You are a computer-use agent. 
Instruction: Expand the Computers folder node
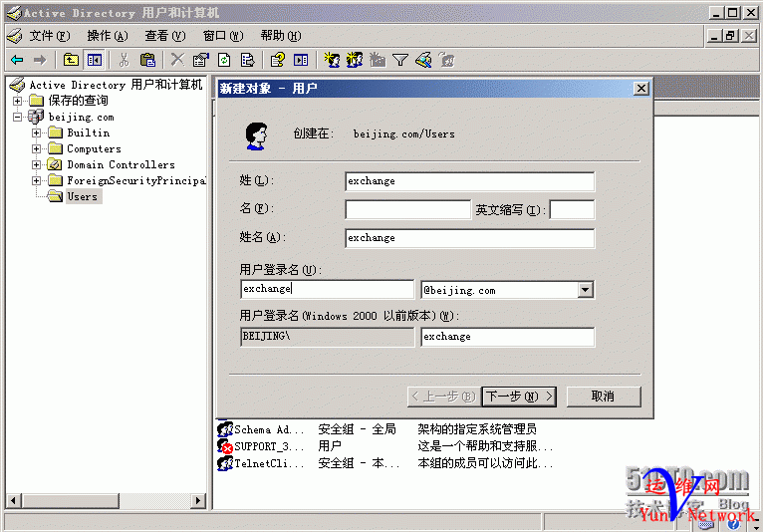point(36,149)
